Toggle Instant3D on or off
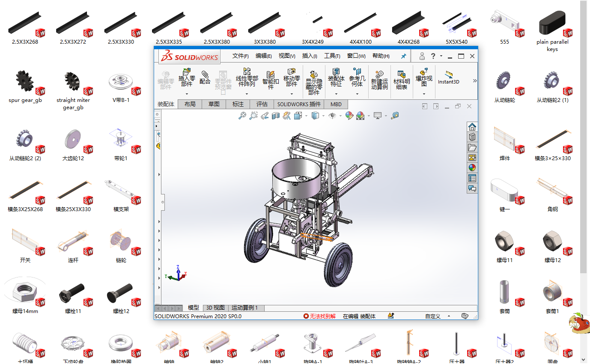The height and width of the screenshot is (364, 590). click(x=449, y=81)
